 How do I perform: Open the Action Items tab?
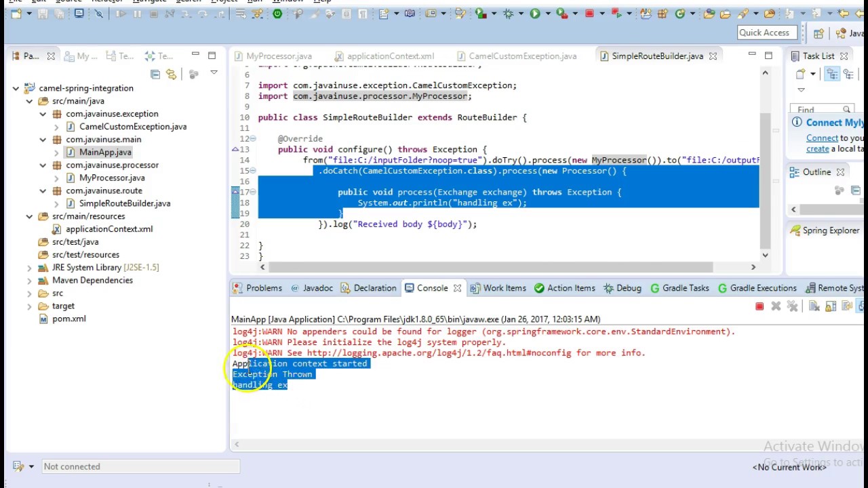[564, 288]
